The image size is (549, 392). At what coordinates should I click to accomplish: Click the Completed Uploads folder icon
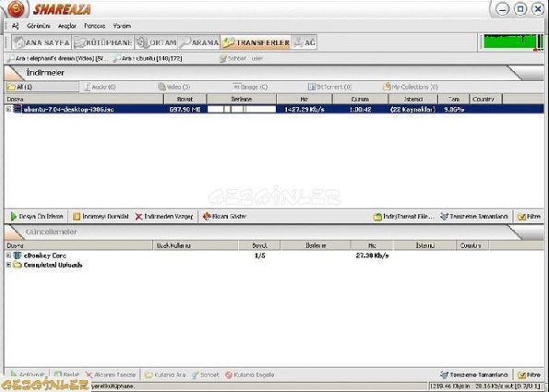(18, 265)
